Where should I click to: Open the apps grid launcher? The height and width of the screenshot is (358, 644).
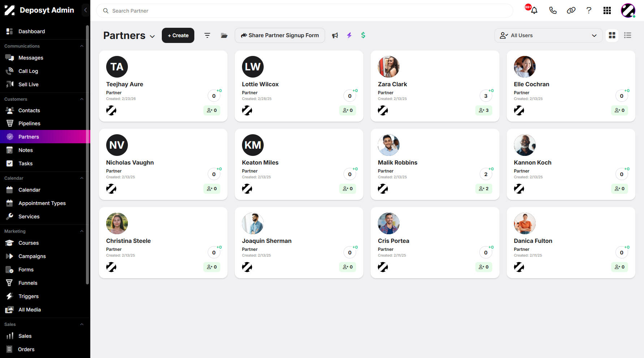tap(607, 10)
